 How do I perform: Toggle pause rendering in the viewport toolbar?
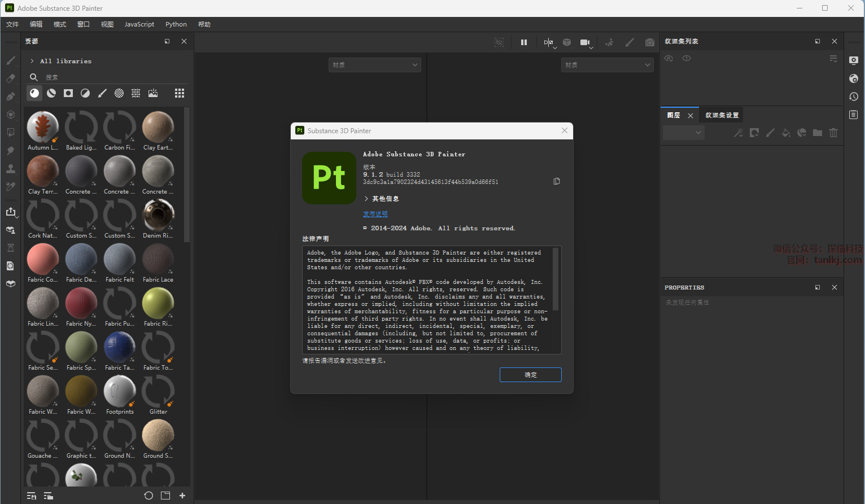coord(524,42)
